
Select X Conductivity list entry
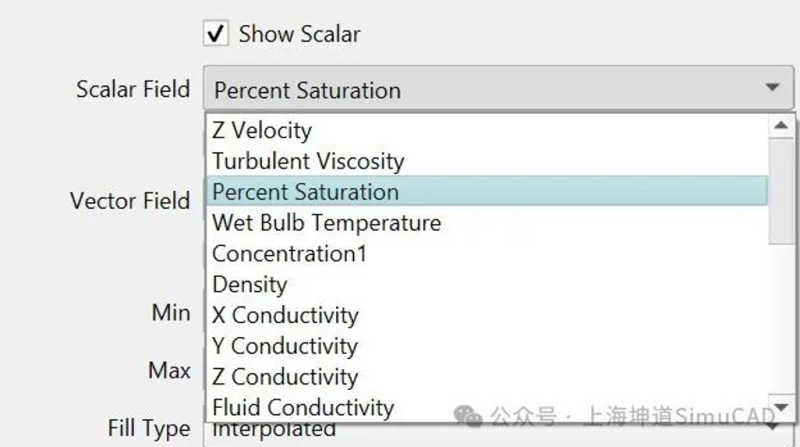point(285,316)
